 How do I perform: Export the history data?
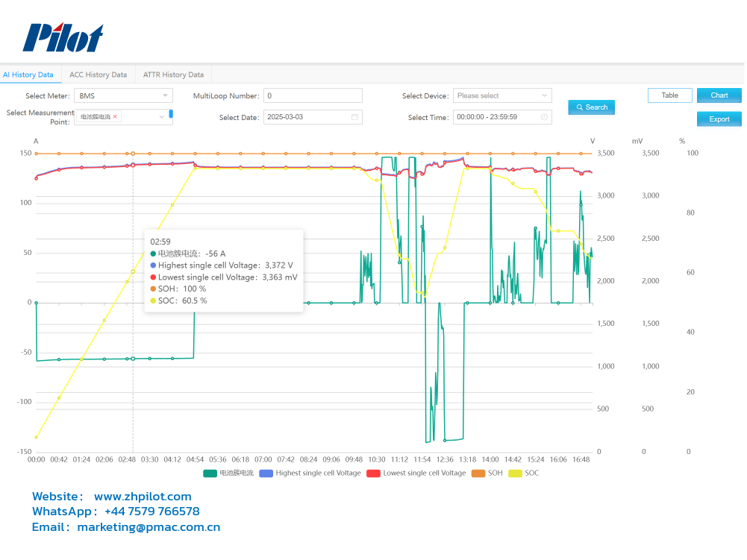tap(719, 119)
